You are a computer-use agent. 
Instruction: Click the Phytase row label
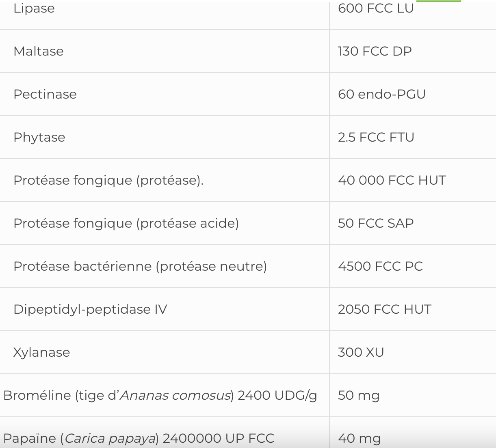[x=39, y=138]
